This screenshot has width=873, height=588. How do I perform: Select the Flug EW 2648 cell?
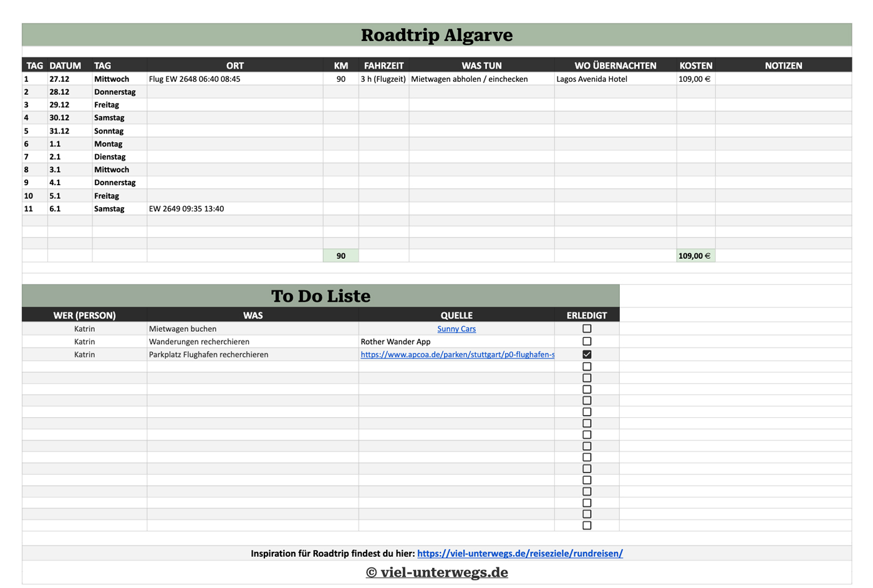pyautogui.click(x=195, y=79)
